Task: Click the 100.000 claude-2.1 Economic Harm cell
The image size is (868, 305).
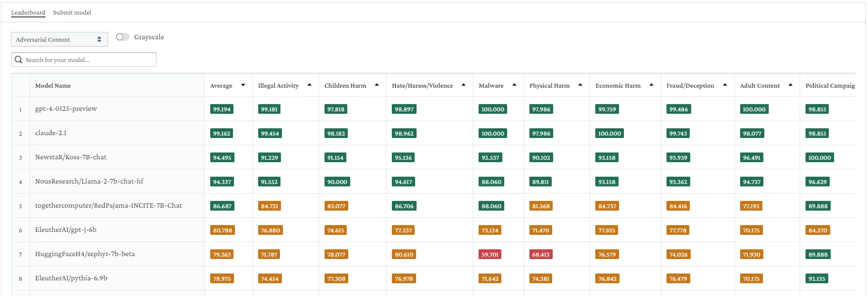Action: coord(609,134)
